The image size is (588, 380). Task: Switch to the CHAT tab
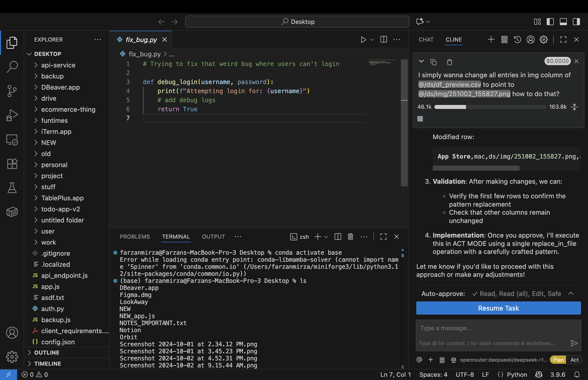pyautogui.click(x=426, y=40)
